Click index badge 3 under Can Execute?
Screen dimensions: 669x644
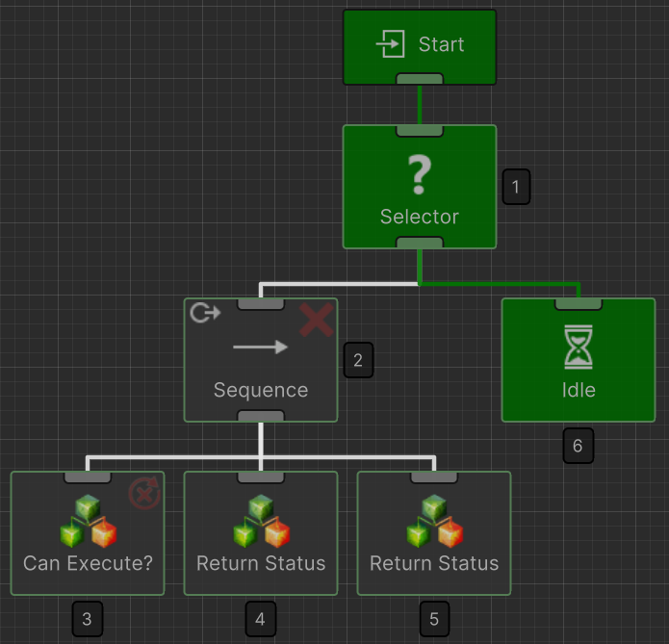click(87, 619)
